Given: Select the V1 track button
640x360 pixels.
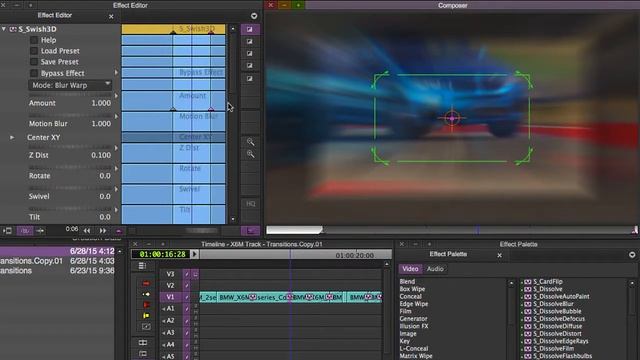Looking at the screenshot, I should (171, 297).
